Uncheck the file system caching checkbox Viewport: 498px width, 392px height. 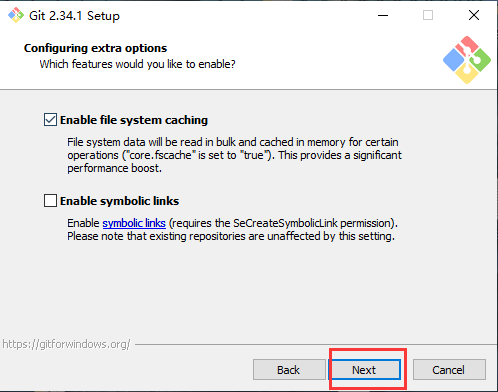[x=50, y=120]
